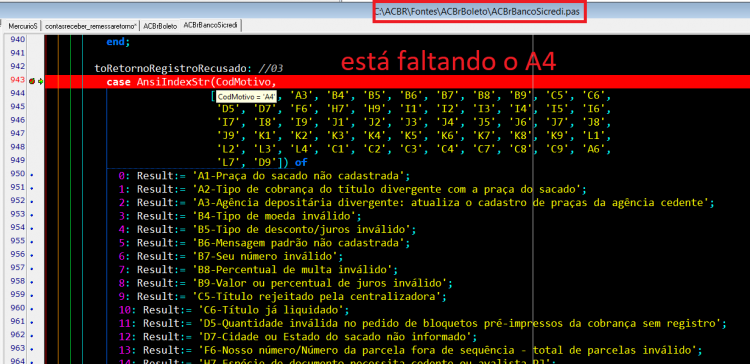The height and width of the screenshot is (364, 750).
Task: Remove the red breakpoint icon at line 943
Action: click(32, 82)
